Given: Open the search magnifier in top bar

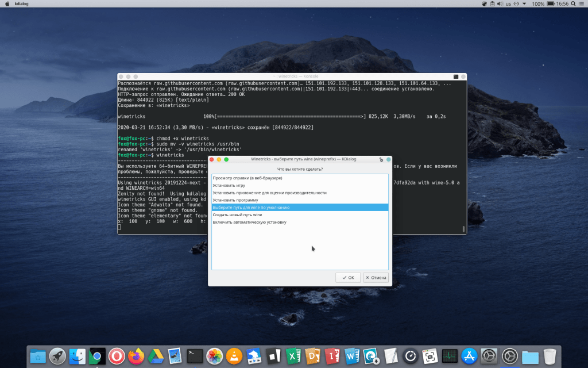Looking at the screenshot, I should [x=574, y=4].
